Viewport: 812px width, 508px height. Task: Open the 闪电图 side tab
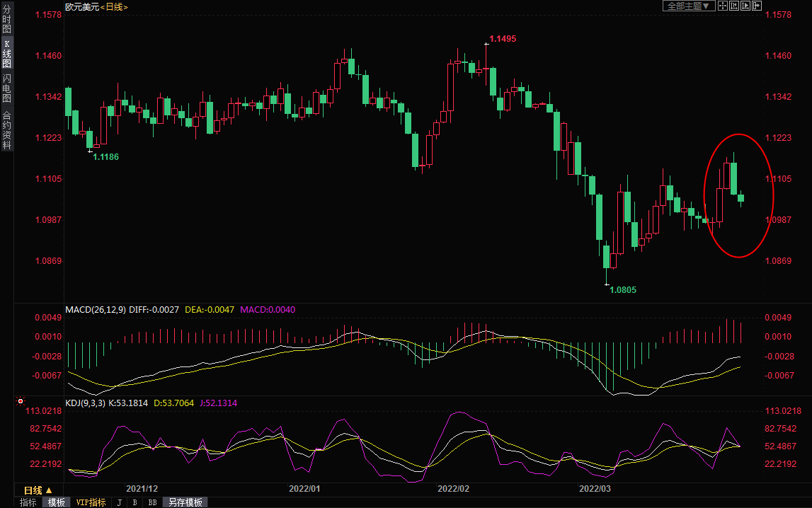click(x=6, y=88)
